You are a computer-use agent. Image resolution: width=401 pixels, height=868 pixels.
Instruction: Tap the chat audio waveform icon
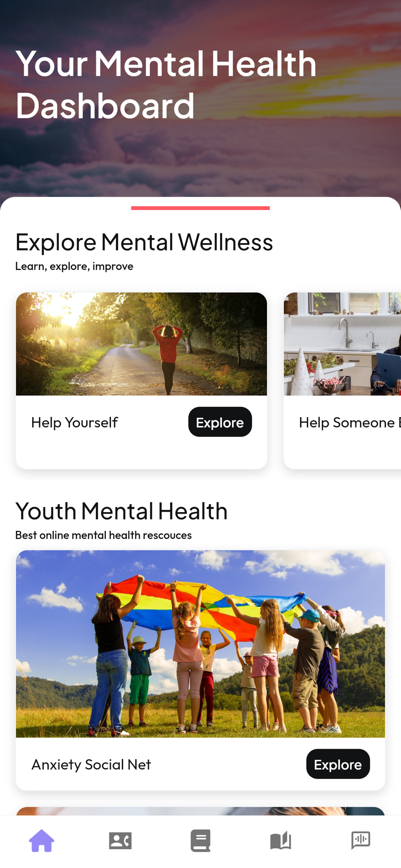click(361, 840)
